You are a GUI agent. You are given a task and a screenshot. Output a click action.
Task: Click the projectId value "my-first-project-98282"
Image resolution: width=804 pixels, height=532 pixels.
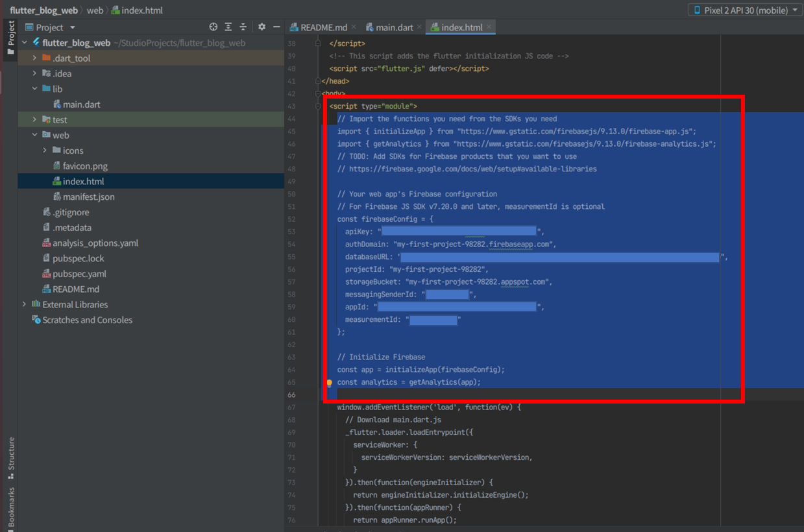point(437,269)
